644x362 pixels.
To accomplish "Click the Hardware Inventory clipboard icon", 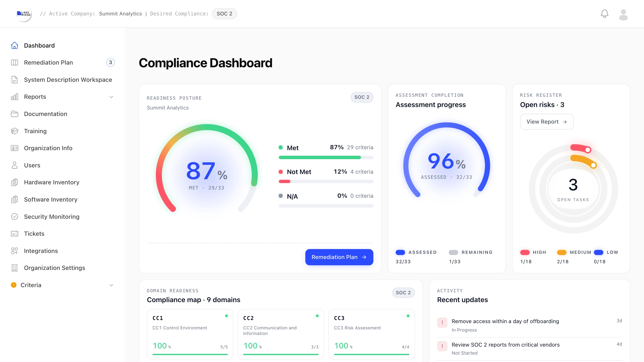I will click(x=15, y=182).
